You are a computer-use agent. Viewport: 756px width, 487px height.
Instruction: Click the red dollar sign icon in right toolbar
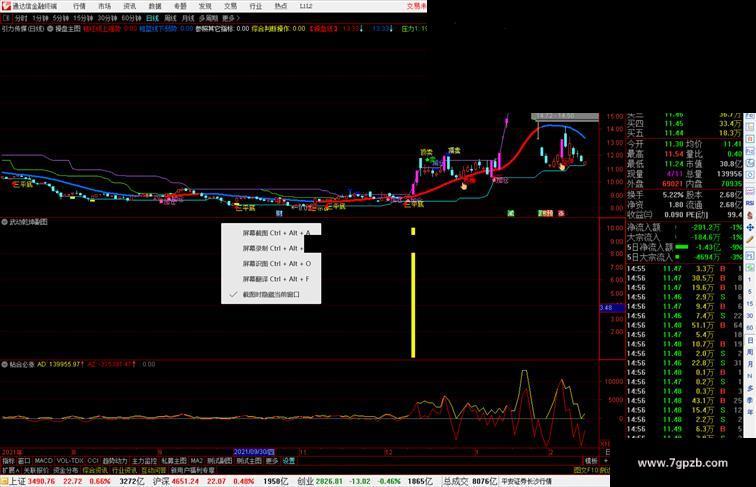750,216
